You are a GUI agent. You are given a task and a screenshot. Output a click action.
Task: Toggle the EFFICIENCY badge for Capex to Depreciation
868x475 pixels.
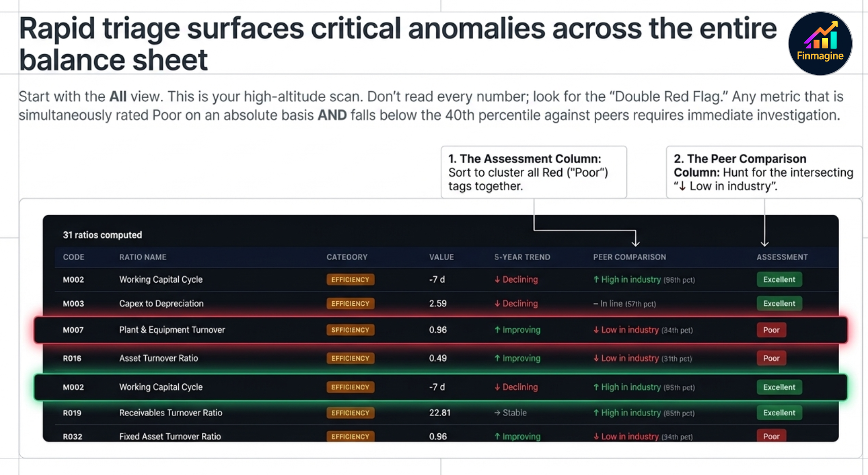tap(350, 303)
